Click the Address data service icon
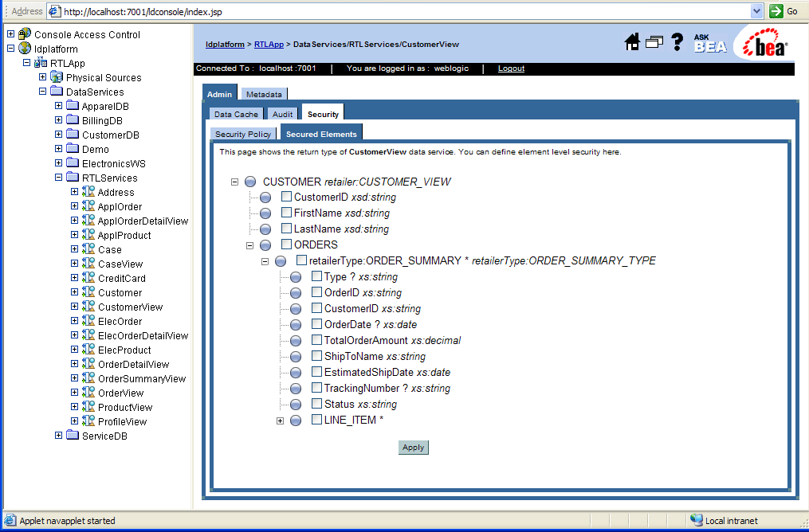Image resolution: width=809 pixels, height=532 pixels. pos(88,192)
